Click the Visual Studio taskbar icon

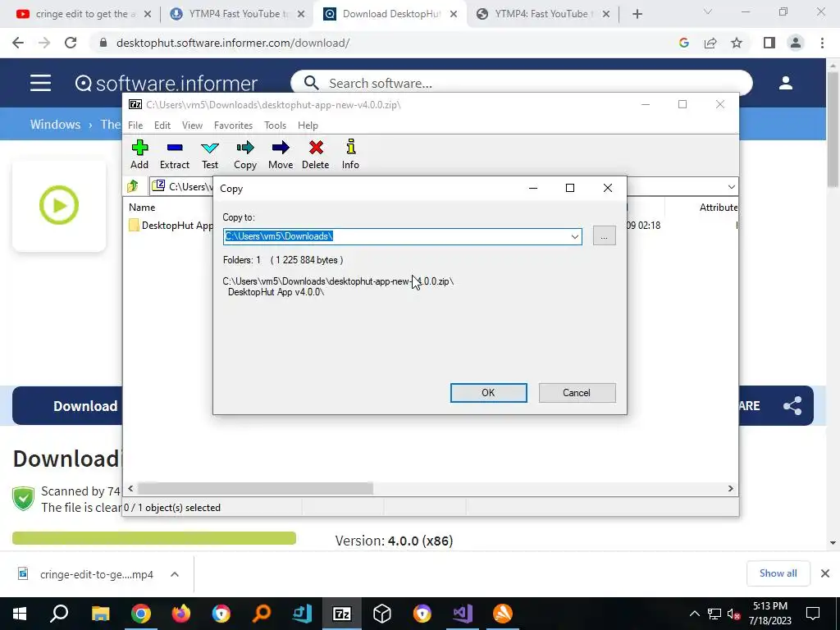(x=463, y=614)
